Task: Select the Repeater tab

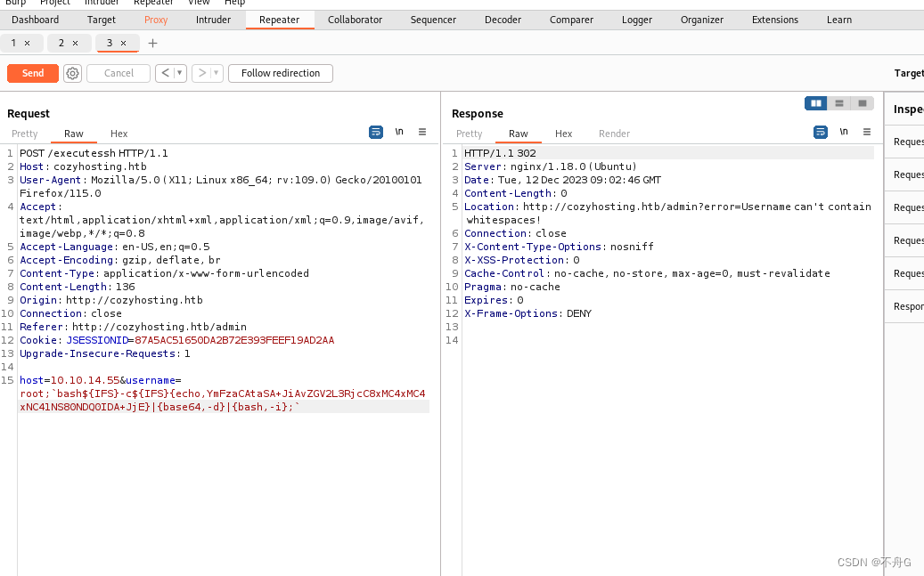Action: (279, 20)
